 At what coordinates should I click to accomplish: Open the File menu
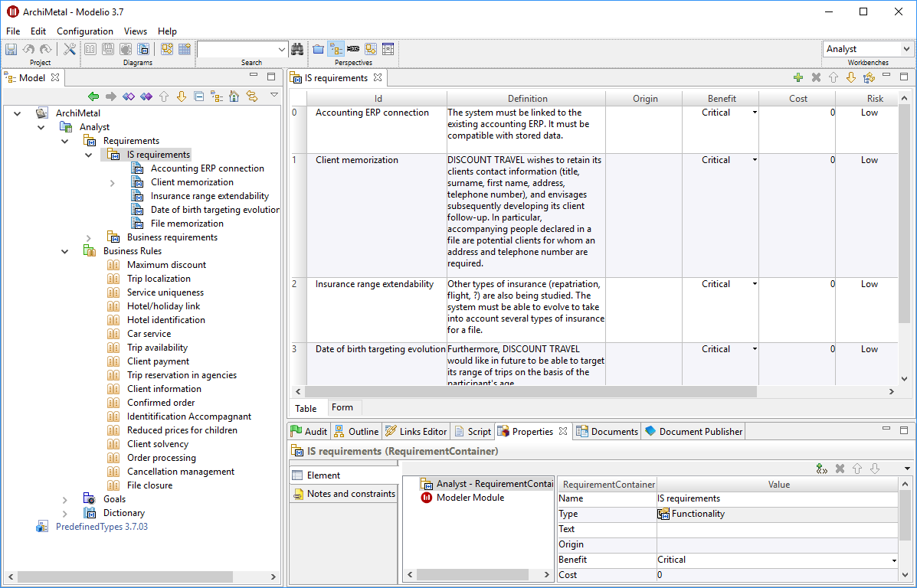click(13, 31)
